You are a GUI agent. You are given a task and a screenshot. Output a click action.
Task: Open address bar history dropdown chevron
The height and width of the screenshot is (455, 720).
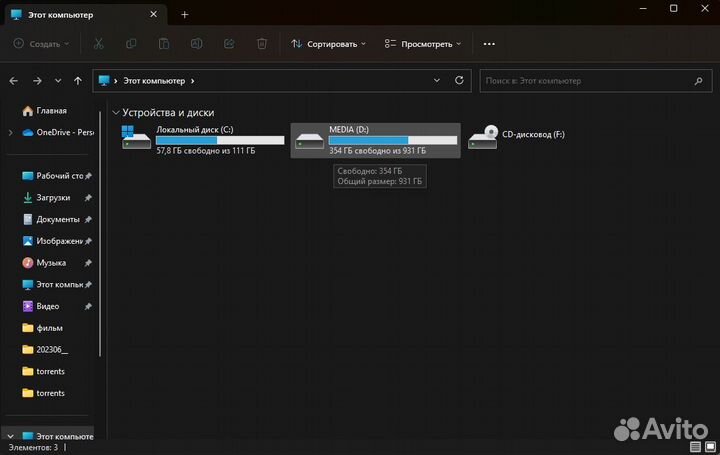tap(436, 80)
